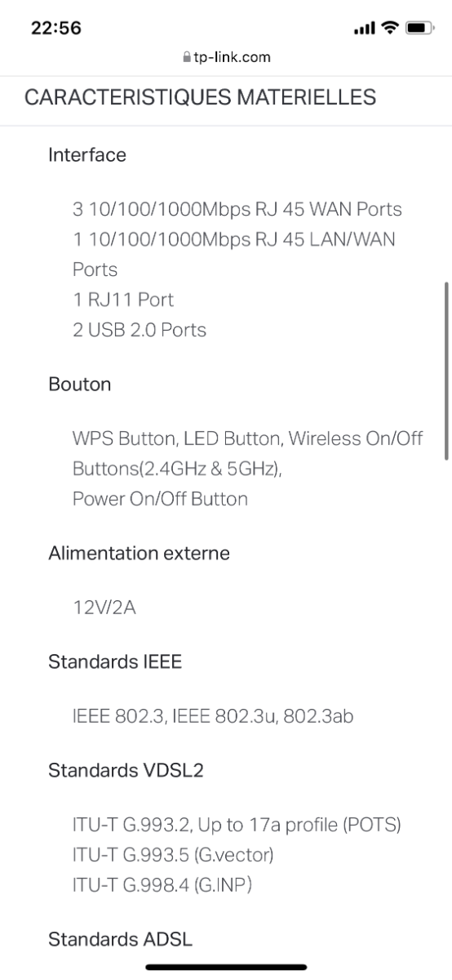Tap the cellular signal bars icon
This screenshot has width=452, height=980.
click(x=364, y=29)
